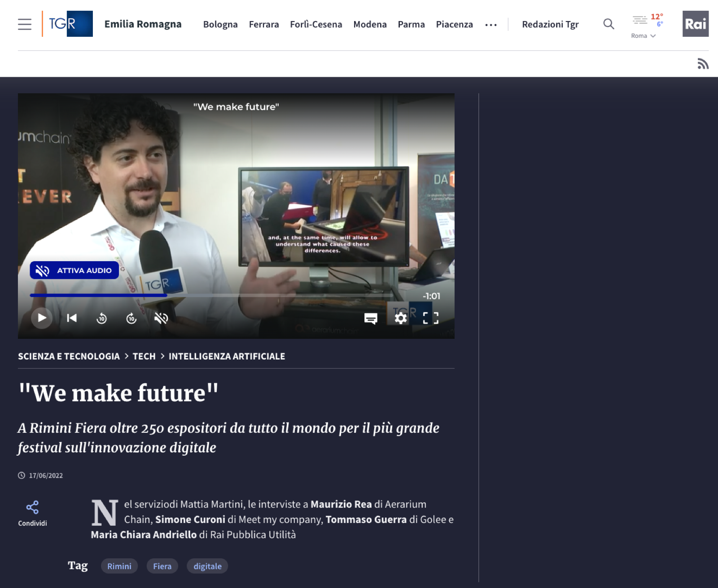Rewind video 10 seconds

coord(102,318)
